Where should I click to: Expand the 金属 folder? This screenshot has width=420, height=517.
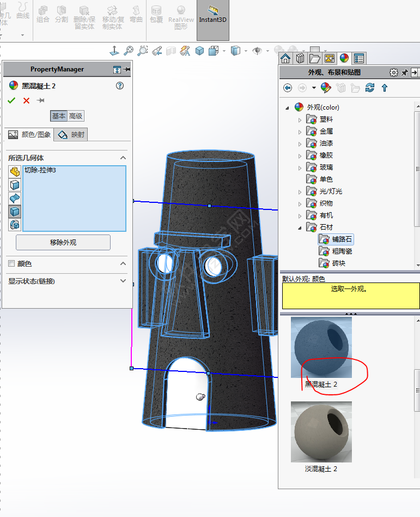click(x=300, y=132)
